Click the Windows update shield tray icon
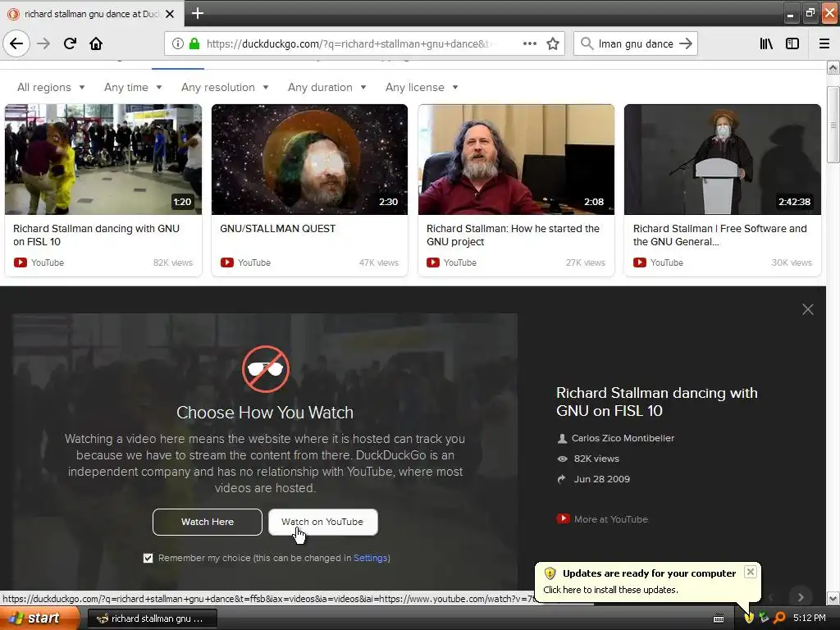 pos(749,618)
